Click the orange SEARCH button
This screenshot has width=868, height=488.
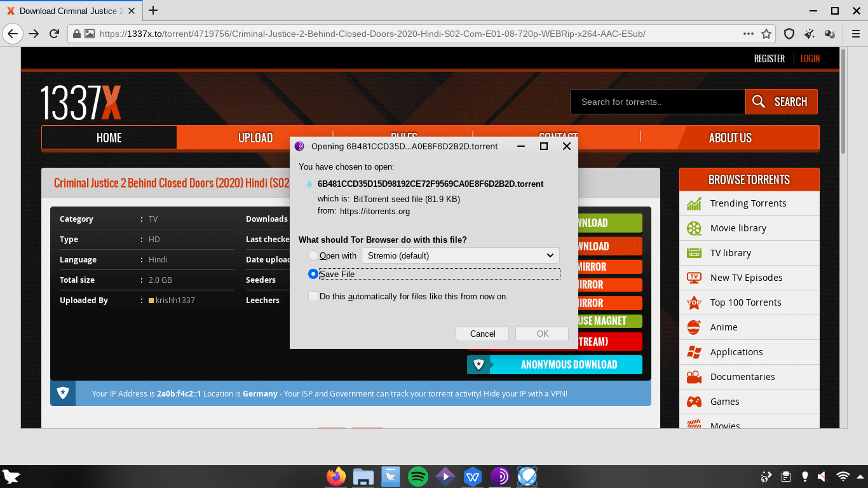tap(781, 102)
